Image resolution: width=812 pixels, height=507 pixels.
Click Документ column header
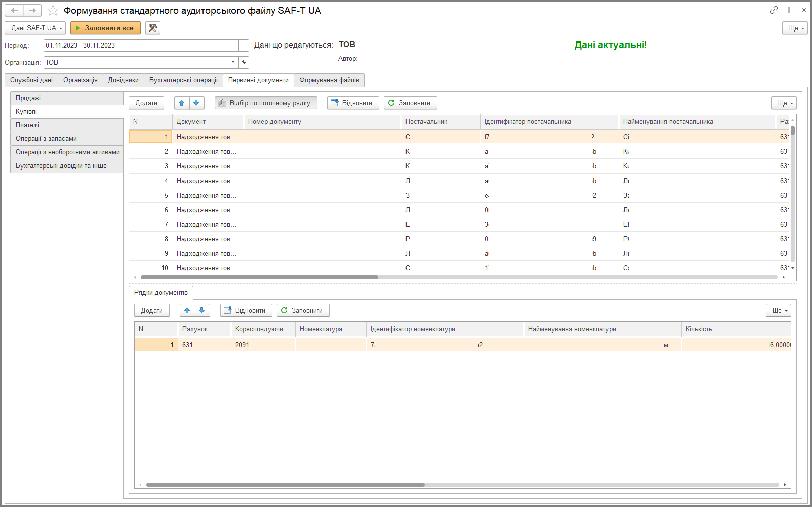[208, 122]
